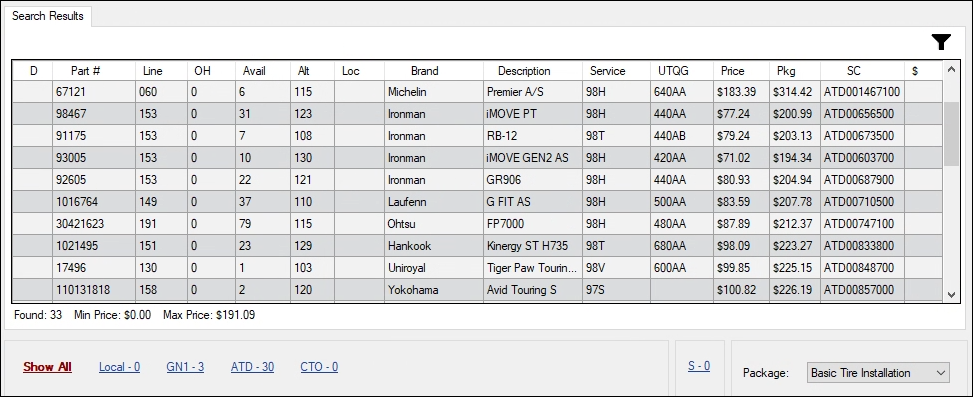Expand the Package dropdown
This screenshot has height=397, width=973.
pos(878,373)
